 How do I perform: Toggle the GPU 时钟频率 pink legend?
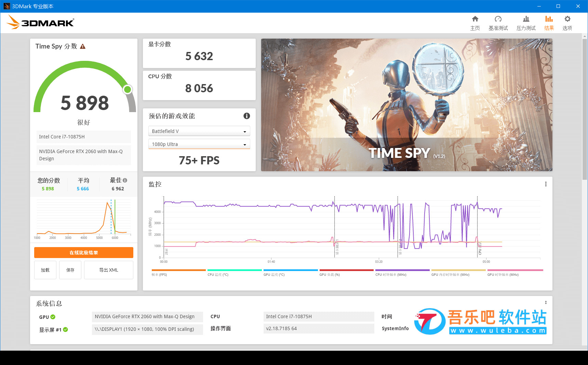pos(515,273)
